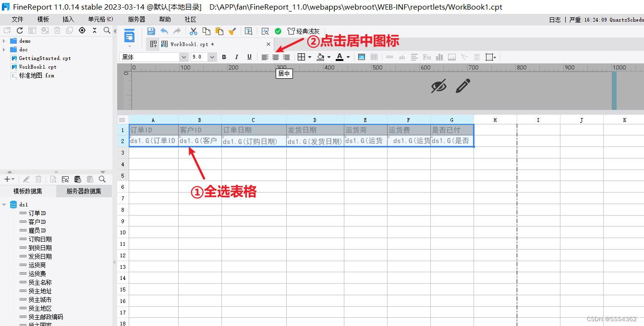
Task: Click the text search icon after the brush
Action: 248,31
